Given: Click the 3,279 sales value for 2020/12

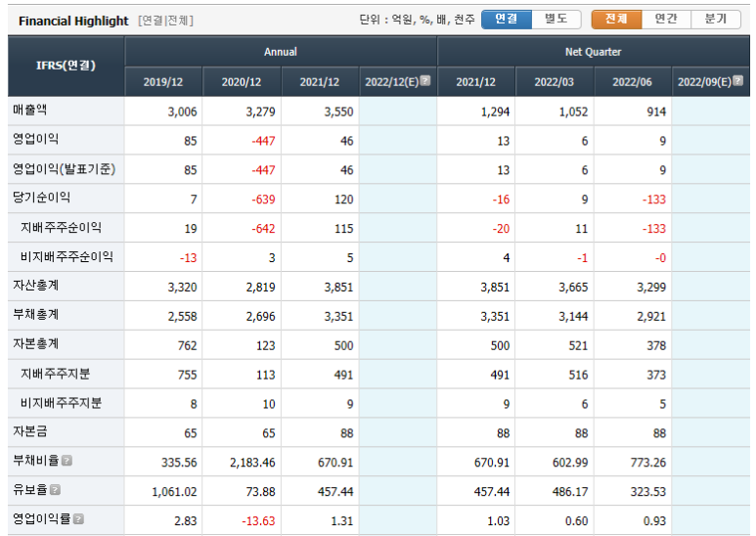Looking at the screenshot, I should [260, 112].
